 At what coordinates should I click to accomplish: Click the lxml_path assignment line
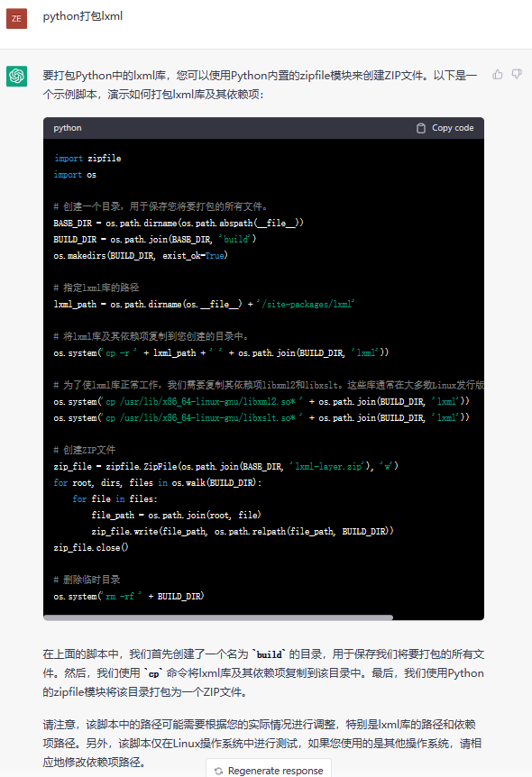click(205, 305)
